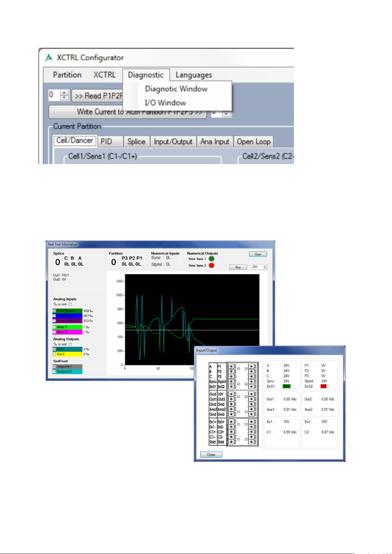
Task: Click the red Error Sens 2 indicator
Action: pos(211,265)
